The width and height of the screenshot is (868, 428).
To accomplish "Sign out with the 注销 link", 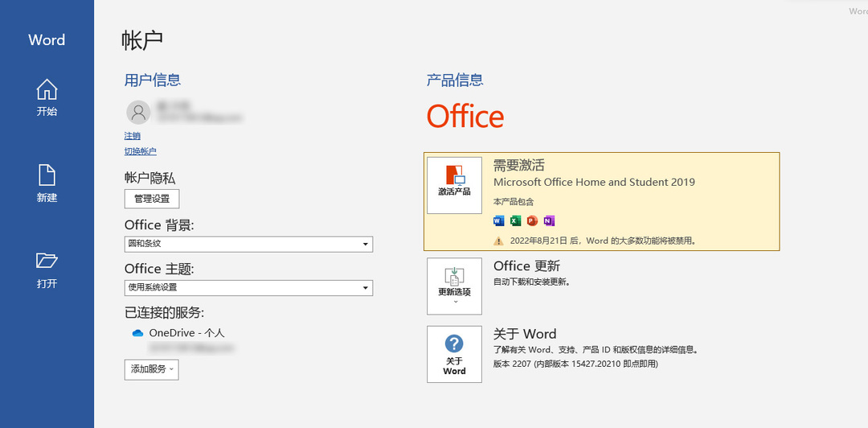I will coord(133,136).
